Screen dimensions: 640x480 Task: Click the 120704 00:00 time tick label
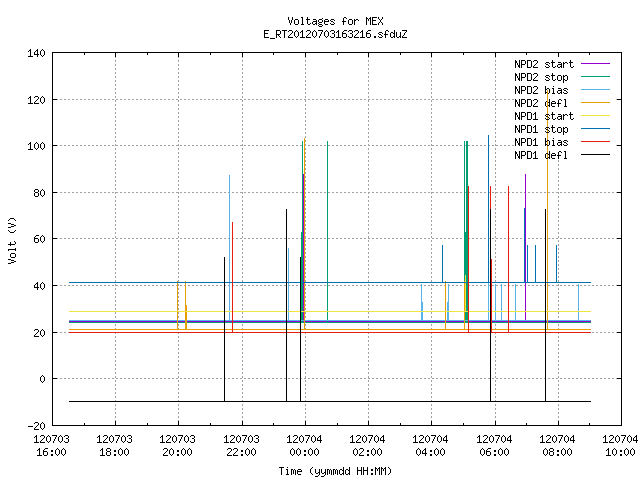coord(304,446)
